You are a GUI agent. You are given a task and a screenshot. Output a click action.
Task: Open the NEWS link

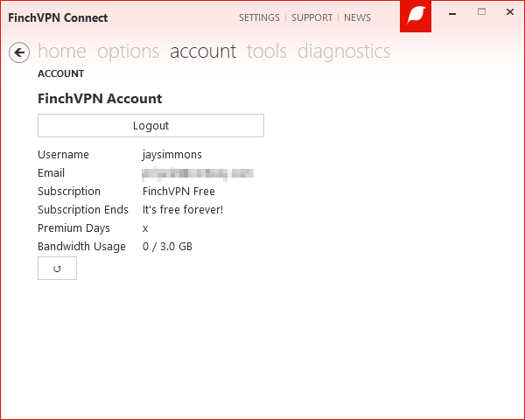pyautogui.click(x=357, y=17)
